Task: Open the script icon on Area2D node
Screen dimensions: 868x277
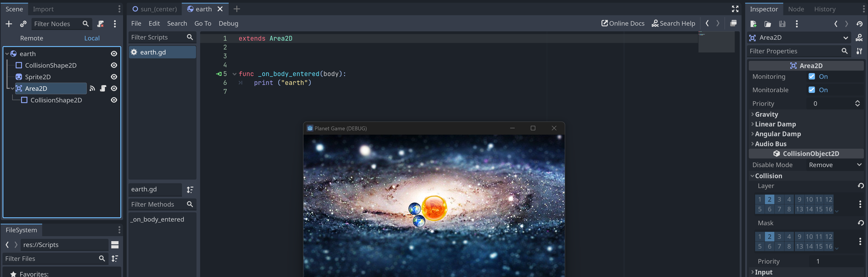Action: (x=103, y=88)
